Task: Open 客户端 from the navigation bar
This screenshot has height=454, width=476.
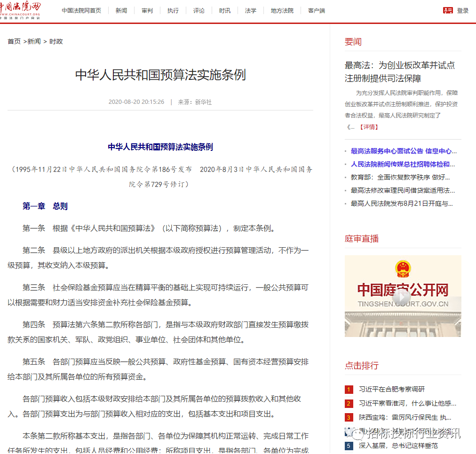Action: (317, 10)
